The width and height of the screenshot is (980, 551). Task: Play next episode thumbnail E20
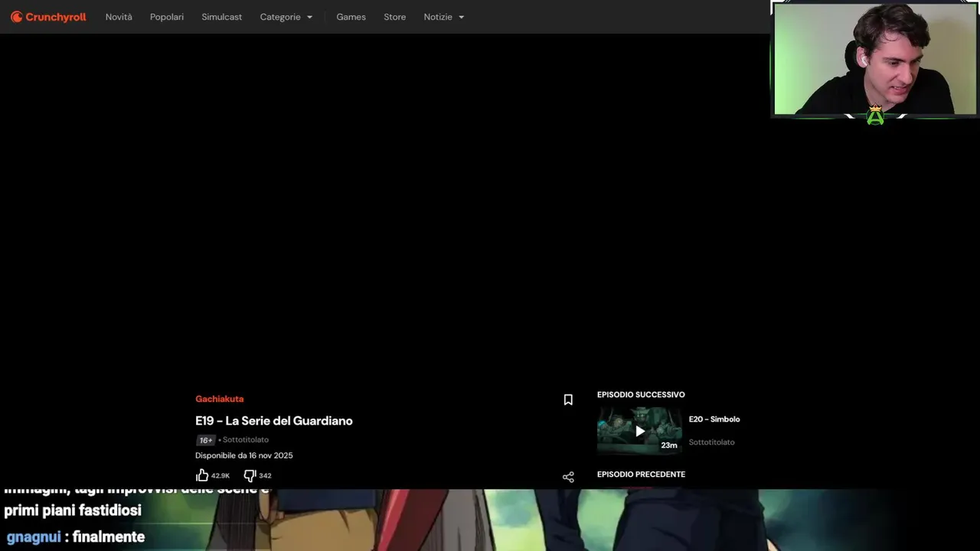click(x=639, y=430)
